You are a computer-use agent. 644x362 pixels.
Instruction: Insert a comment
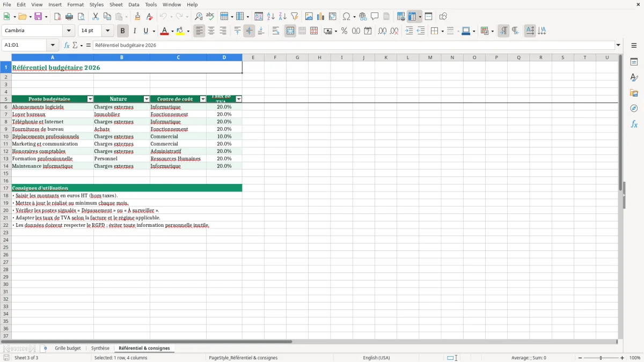click(375, 17)
